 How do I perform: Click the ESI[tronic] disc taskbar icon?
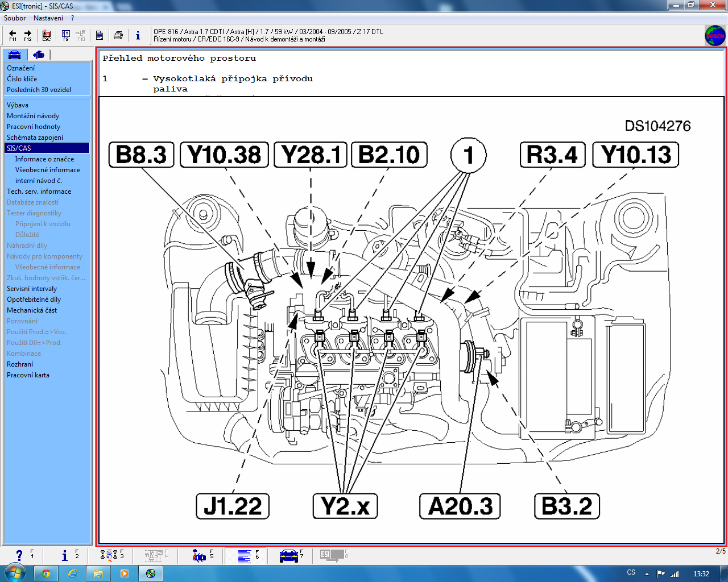(151, 573)
